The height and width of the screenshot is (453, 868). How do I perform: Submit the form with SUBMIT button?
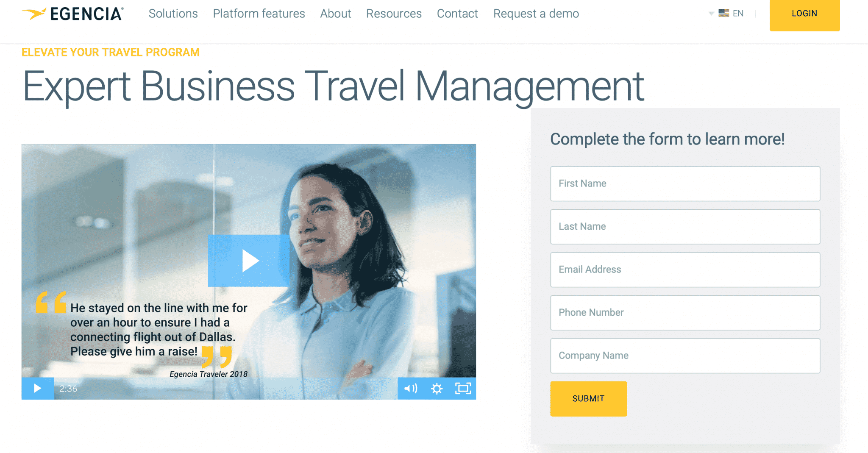(588, 398)
